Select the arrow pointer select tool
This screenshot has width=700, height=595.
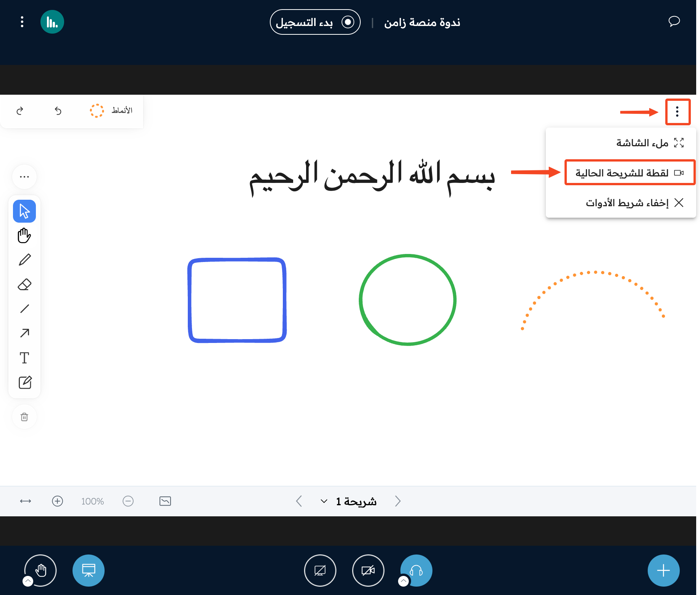tap(24, 211)
